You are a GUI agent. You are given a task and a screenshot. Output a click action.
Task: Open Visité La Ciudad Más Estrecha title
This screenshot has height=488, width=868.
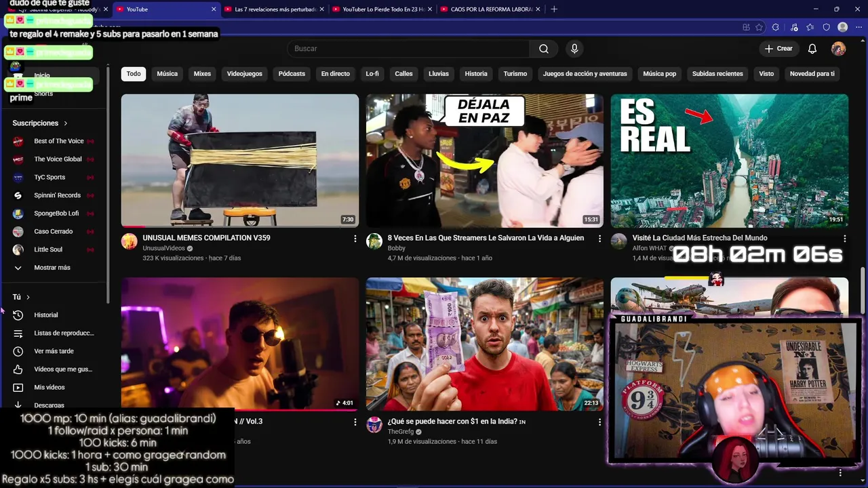tap(700, 238)
